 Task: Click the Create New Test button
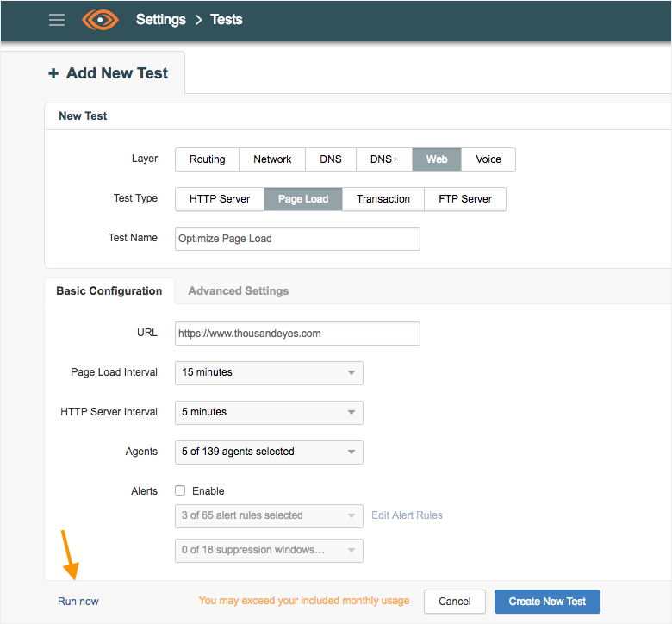coord(547,602)
